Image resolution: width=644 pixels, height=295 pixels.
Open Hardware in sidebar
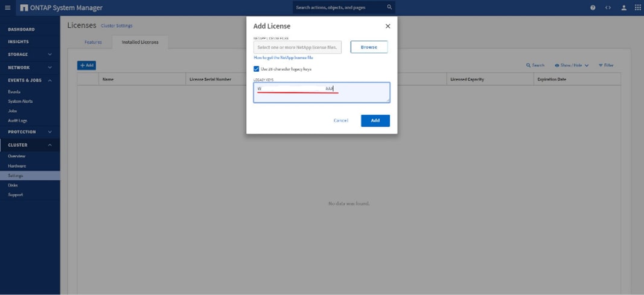coord(18,166)
